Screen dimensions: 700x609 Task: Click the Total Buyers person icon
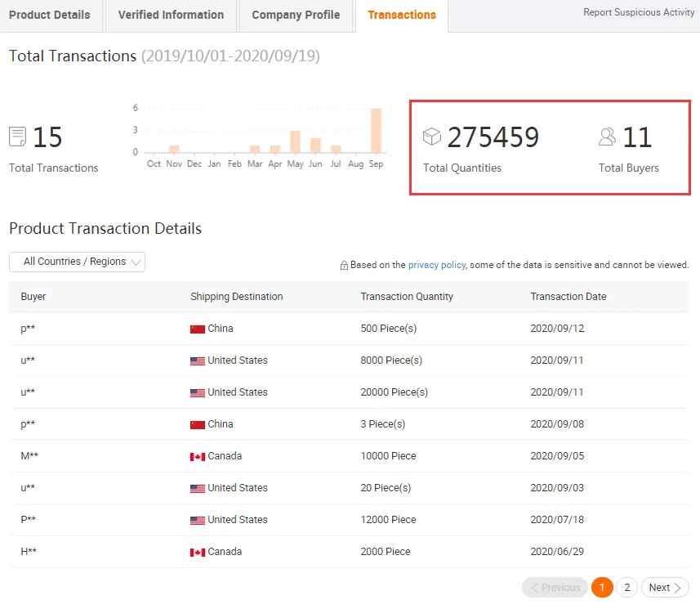coord(607,137)
